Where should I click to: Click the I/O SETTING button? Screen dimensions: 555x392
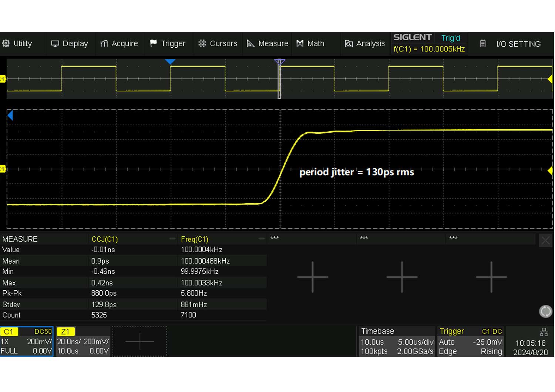coord(511,44)
